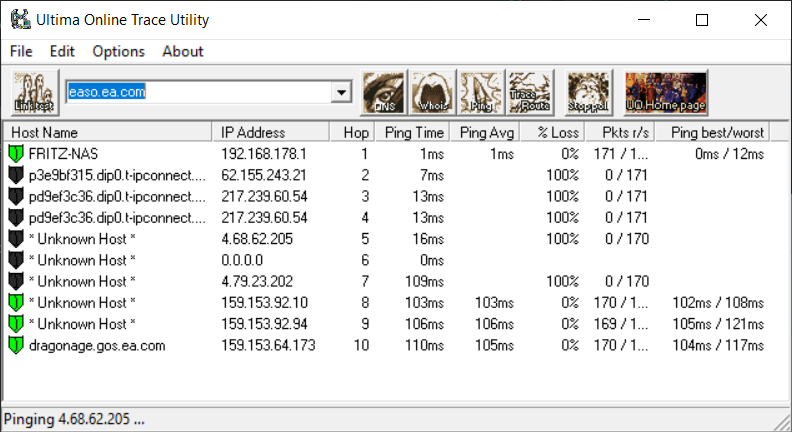Click the green shield beside 159.153.92.94
Screen dimensions: 792x432
16,323
